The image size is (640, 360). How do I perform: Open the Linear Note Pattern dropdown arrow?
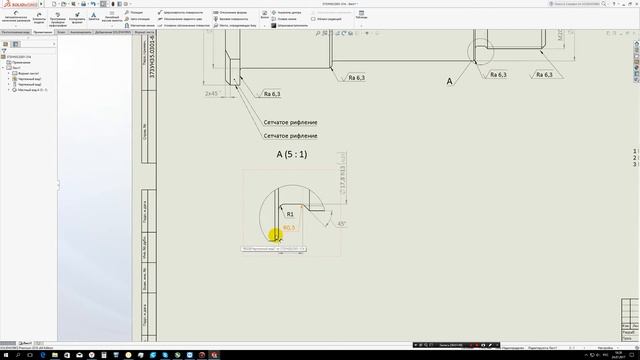pyautogui.click(x=111, y=26)
